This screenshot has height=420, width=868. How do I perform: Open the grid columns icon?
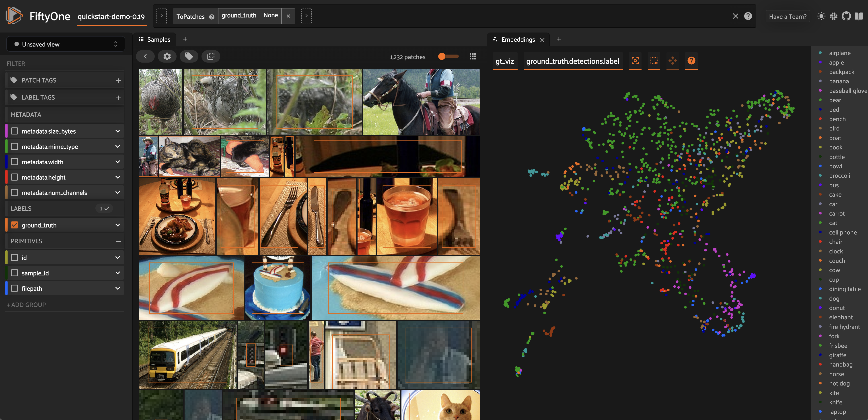click(x=473, y=57)
